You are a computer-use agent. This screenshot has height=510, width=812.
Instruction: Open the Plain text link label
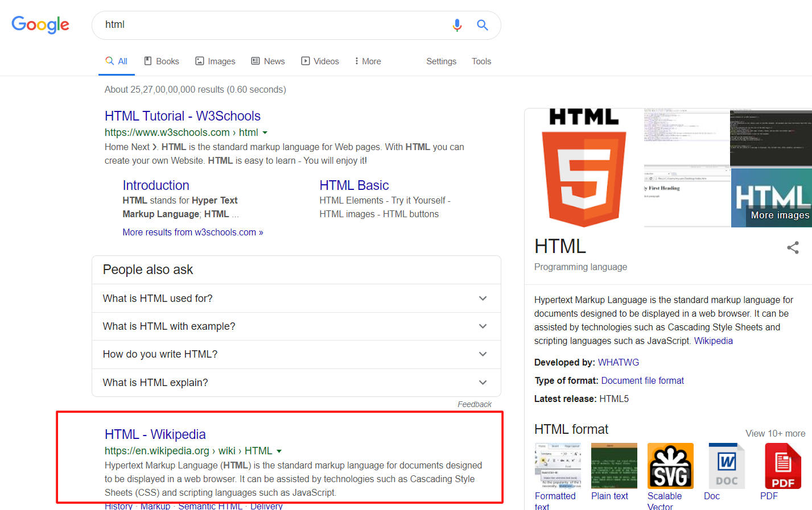coord(609,496)
